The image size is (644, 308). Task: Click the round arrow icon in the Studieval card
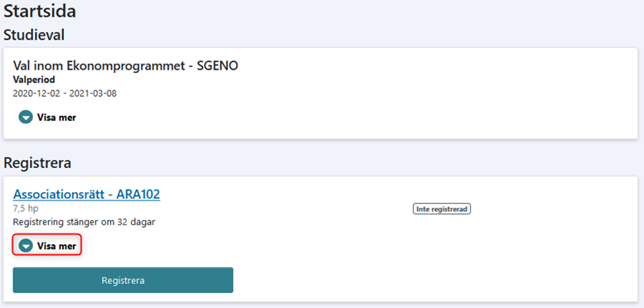pos(26,118)
